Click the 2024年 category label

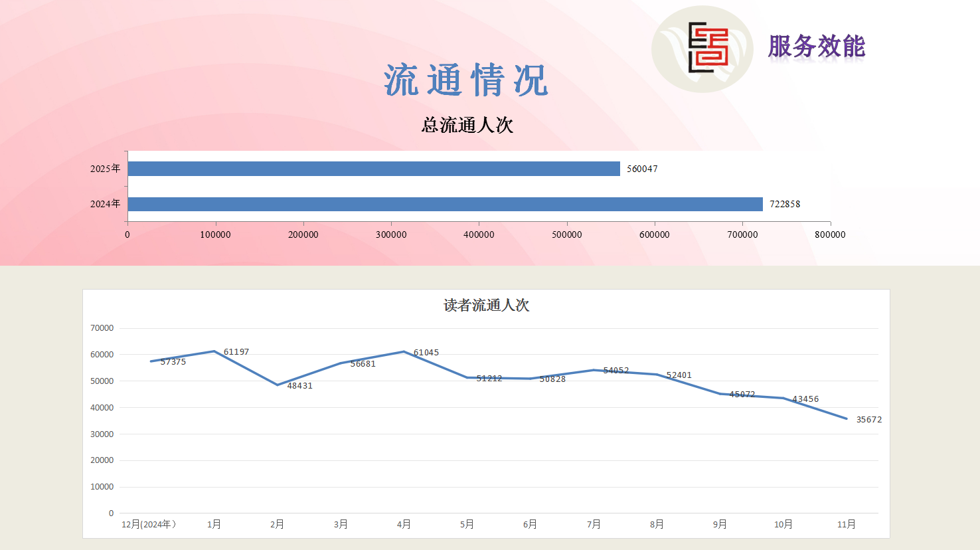pyautogui.click(x=106, y=204)
